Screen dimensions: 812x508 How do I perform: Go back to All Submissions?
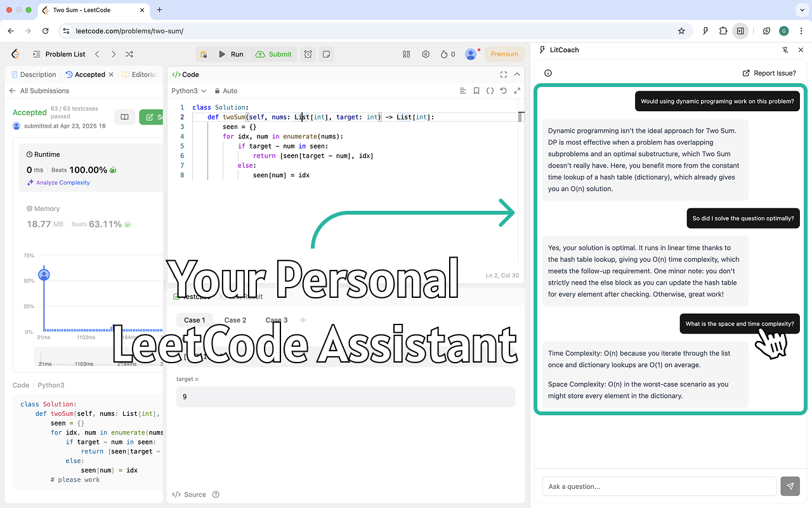[39, 91]
